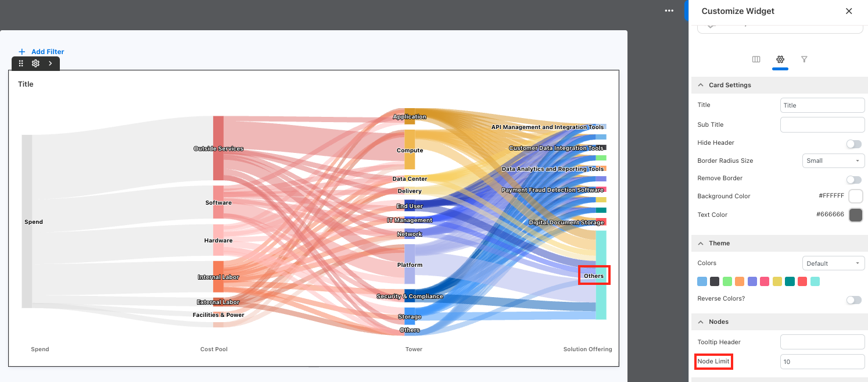The height and width of the screenshot is (382, 868).
Task: Open the ellipsis options menu at the top
Action: pyautogui.click(x=669, y=10)
